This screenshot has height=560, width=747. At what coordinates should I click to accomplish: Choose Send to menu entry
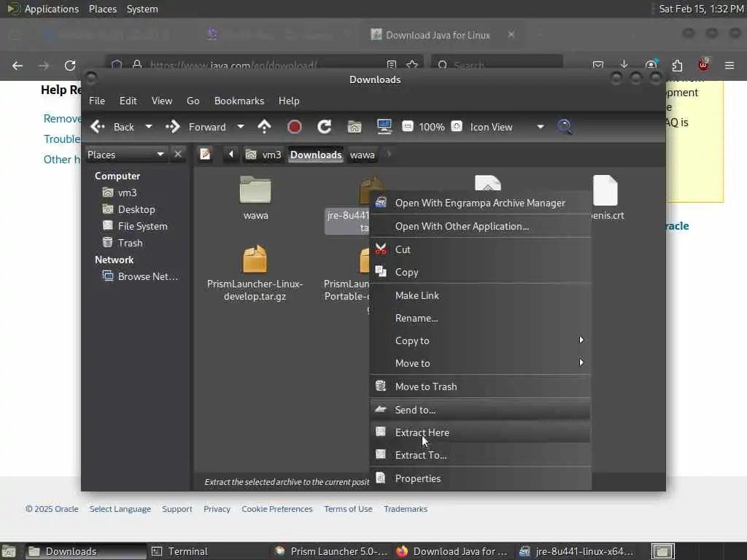480,410
